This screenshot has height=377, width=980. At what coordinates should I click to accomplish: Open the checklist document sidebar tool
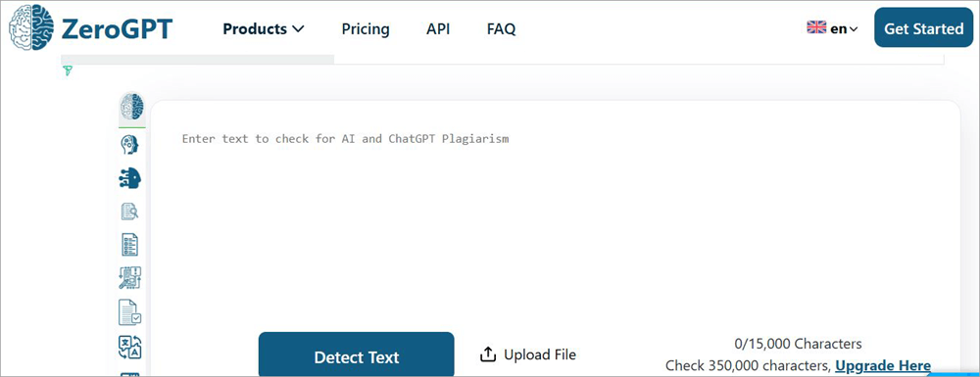[130, 244]
